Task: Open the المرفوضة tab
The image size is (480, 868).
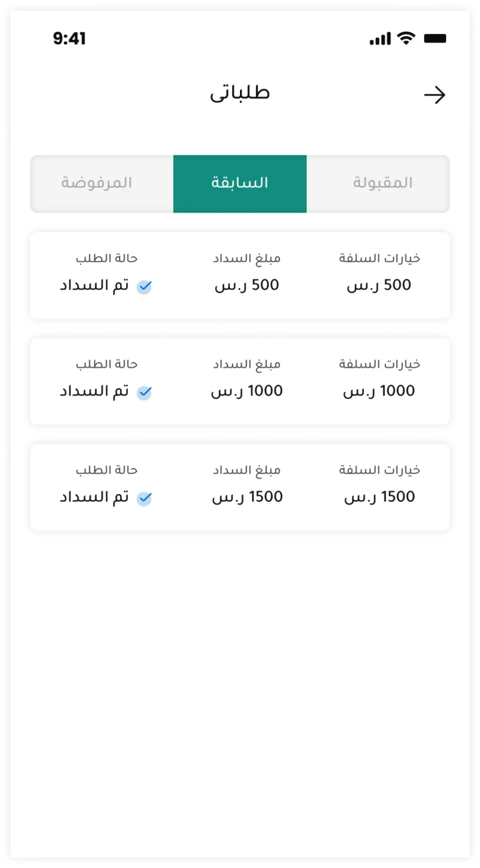Action: (97, 183)
